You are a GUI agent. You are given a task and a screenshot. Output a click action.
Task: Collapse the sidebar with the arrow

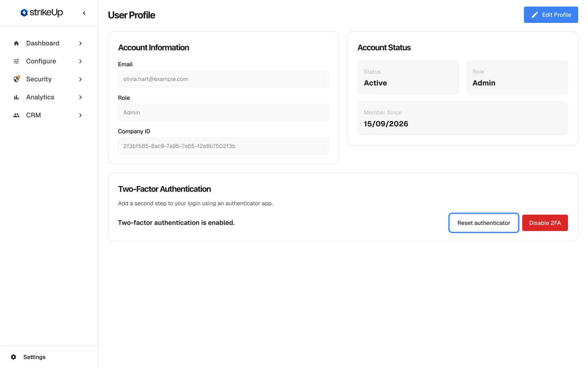[x=84, y=13]
